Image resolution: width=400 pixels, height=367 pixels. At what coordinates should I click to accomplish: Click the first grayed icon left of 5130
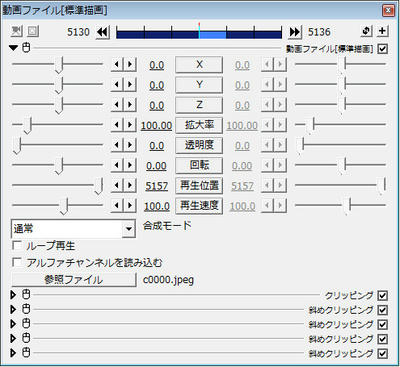pos(16,31)
